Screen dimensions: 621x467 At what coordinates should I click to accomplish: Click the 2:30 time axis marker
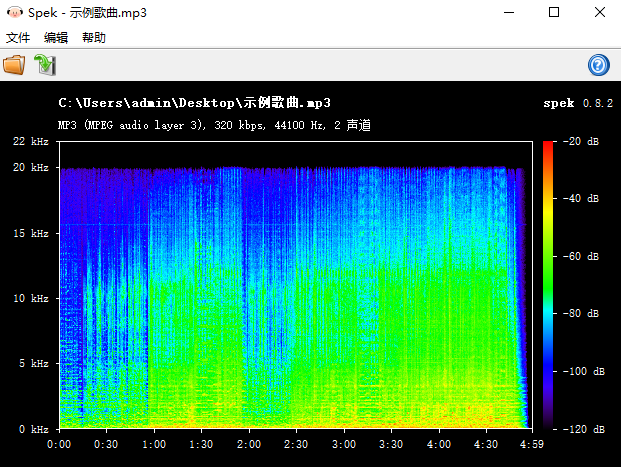tap(296, 443)
